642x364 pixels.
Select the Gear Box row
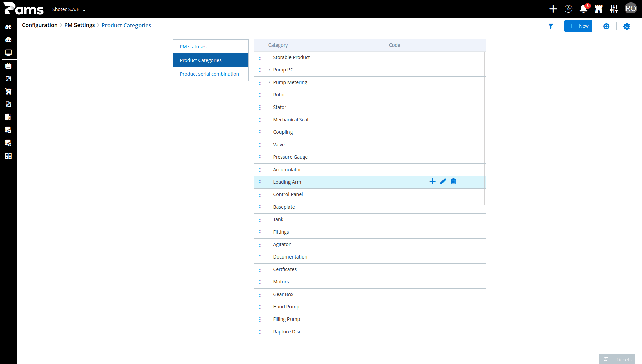pyautogui.click(x=370, y=295)
